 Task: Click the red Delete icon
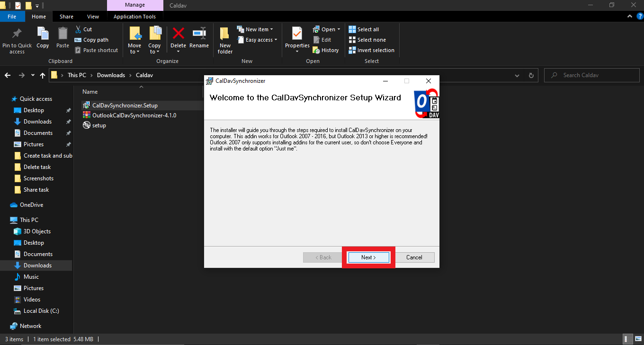coord(178,34)
